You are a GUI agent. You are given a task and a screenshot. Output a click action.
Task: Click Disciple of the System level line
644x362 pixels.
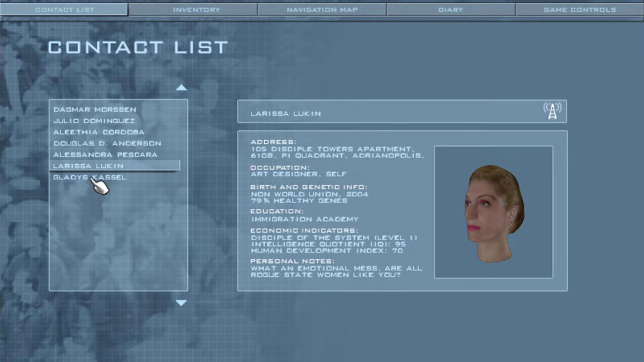tap(334, 237)
